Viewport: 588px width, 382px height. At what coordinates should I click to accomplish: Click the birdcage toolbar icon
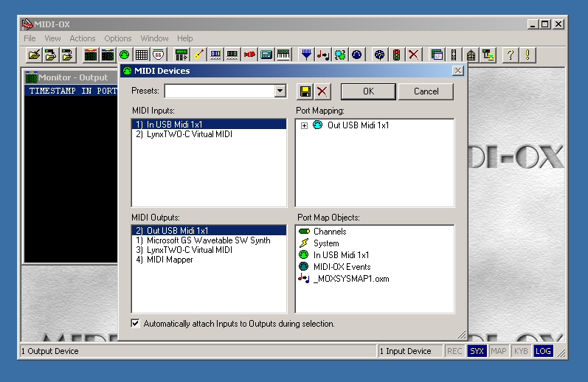pos(471,55)
